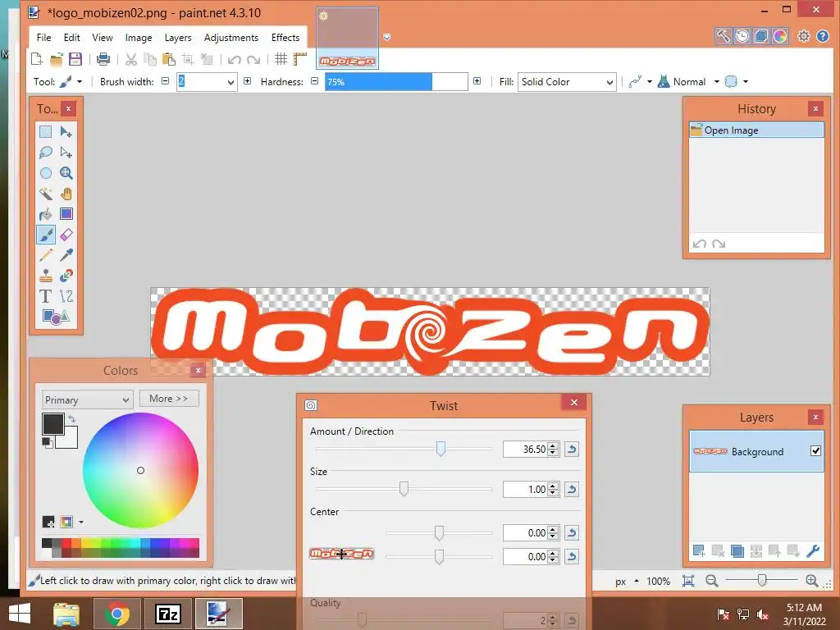Open the Image menu
The image size is (840, 630).
pyautogui.click(x=139, y=38)
